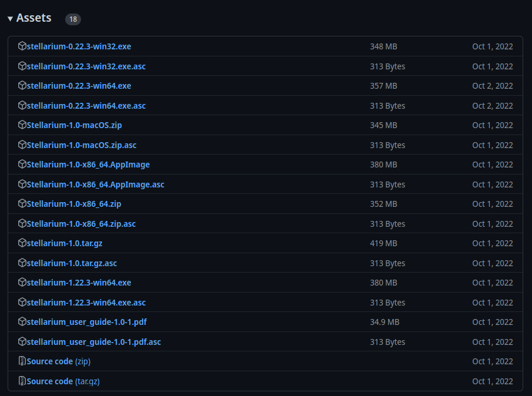Click Source code (tar.gz) link
The height and width of the screenshot is (396, 532).
point(63,381)
